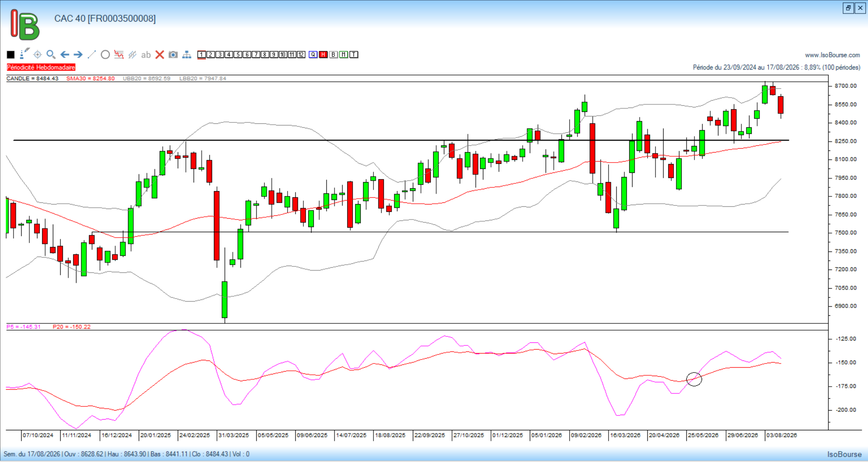Screen dimensions: 868x462
Task: Switch to H weekly periodicity button
Action: (323, 55)
